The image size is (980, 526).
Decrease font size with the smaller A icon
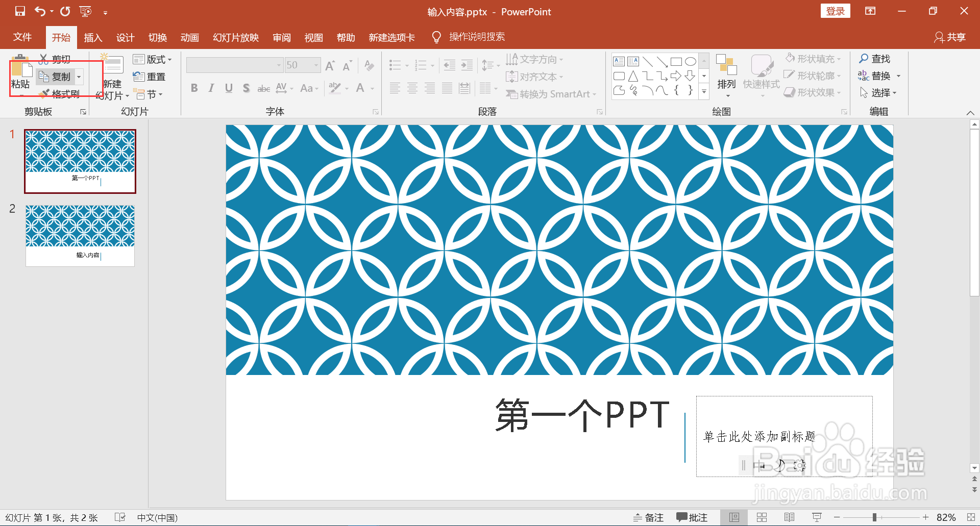tap(348, 65)
